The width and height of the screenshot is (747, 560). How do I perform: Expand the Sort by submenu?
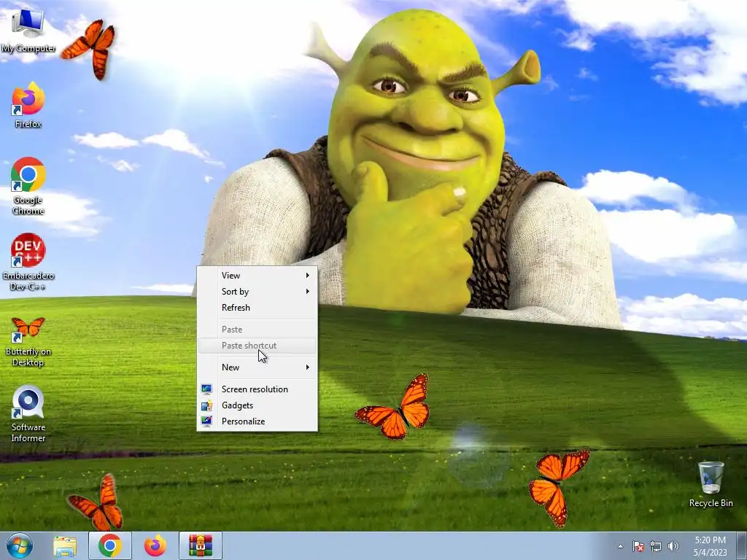pos(257,292)
